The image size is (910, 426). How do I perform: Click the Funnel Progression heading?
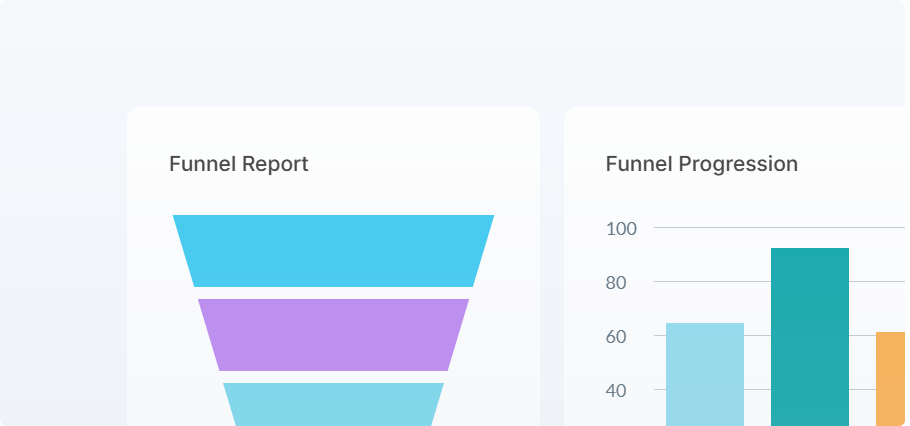tap(701, 164)
